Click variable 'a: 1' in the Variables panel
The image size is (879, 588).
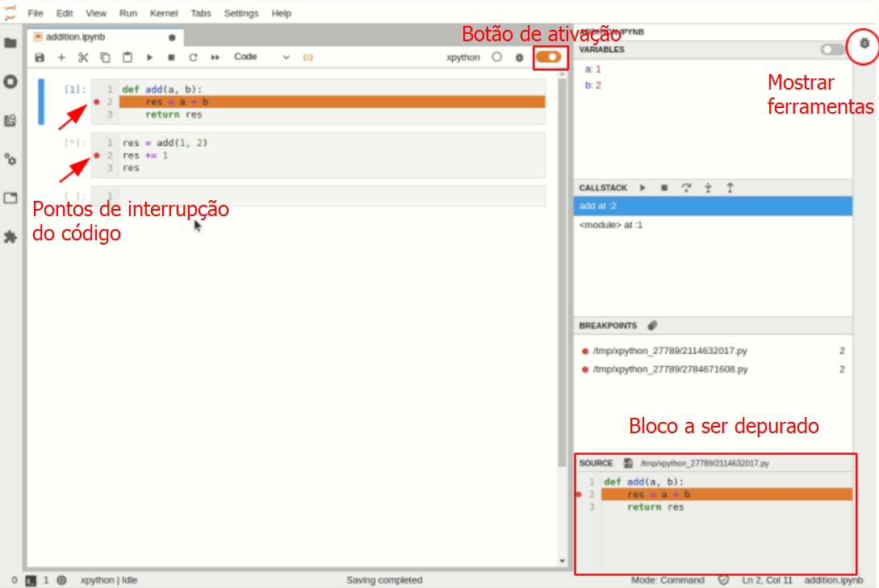point(593,69)
